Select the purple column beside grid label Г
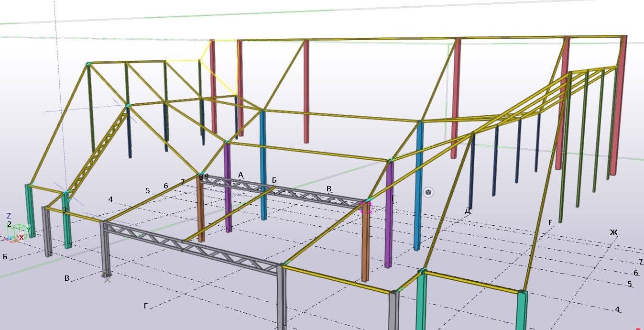644x330 pixels. [x=389, y=214]
